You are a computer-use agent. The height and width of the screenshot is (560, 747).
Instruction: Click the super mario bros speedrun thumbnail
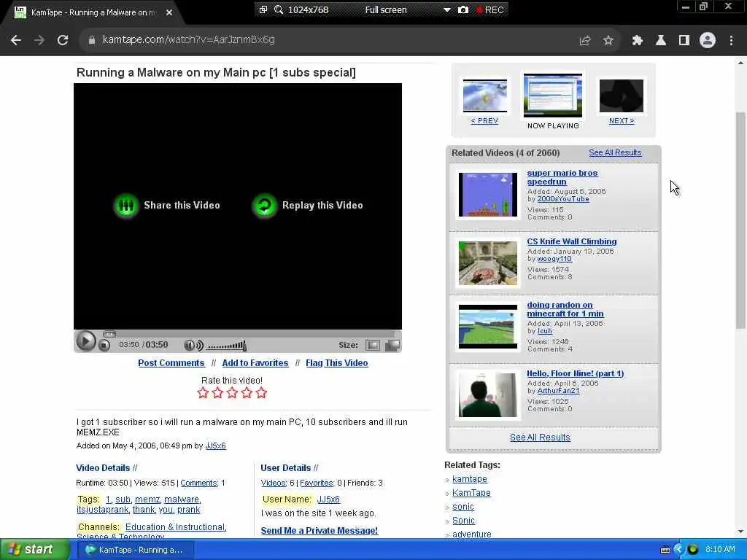click(x=488, y=195)
